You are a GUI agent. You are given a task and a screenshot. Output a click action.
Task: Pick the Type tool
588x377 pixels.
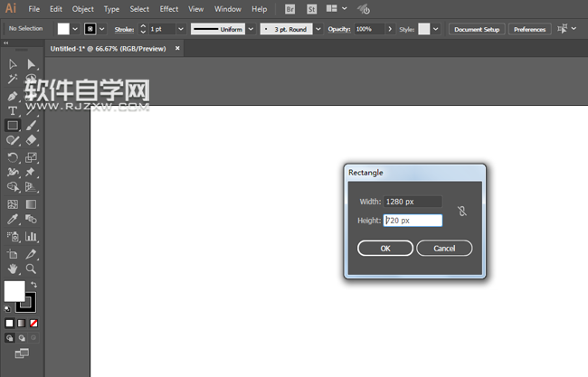(13, 110)
